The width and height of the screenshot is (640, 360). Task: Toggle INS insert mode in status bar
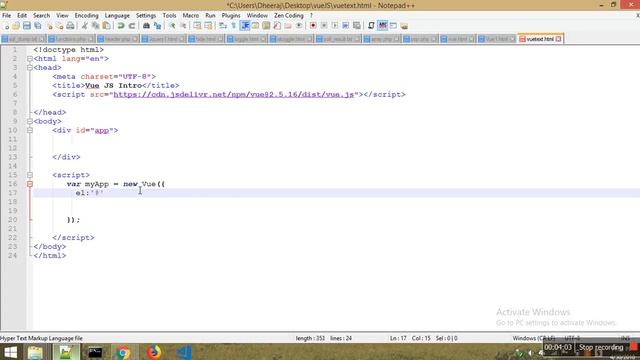(x=625, y=338)
